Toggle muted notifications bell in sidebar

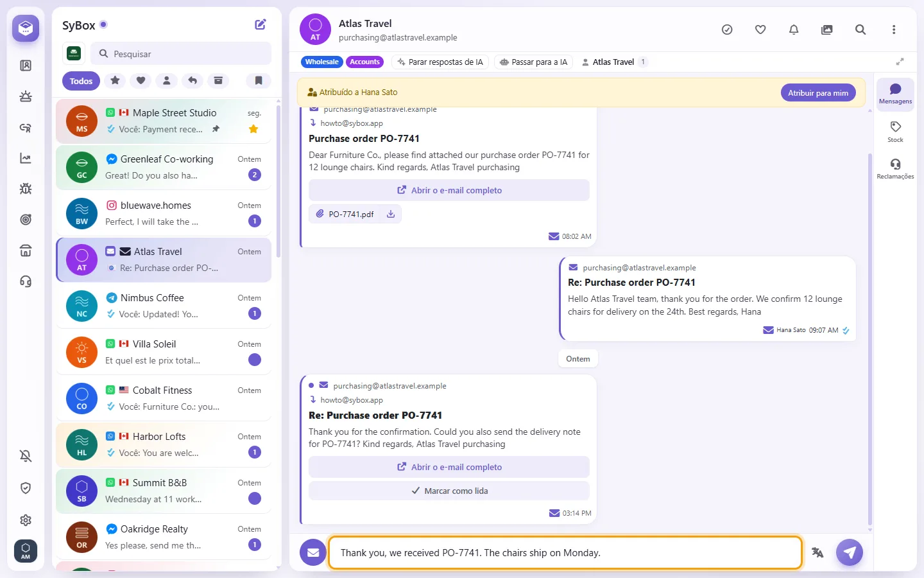26,456
